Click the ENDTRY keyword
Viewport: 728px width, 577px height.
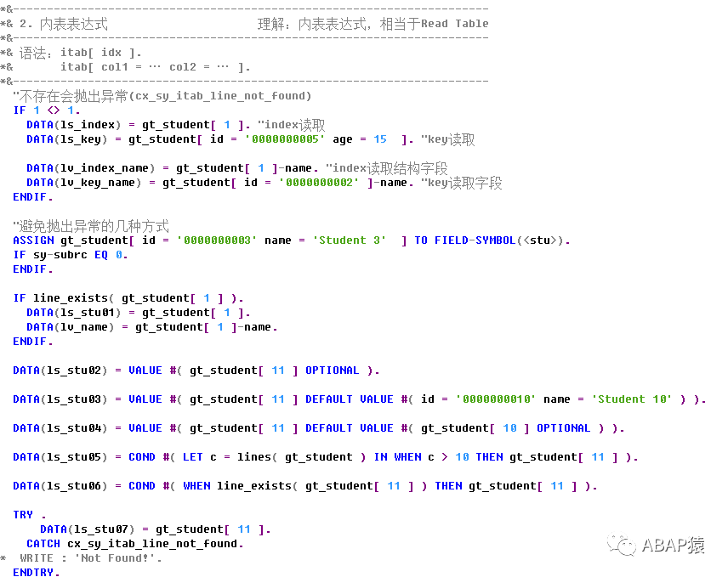(x=33, y=572)
